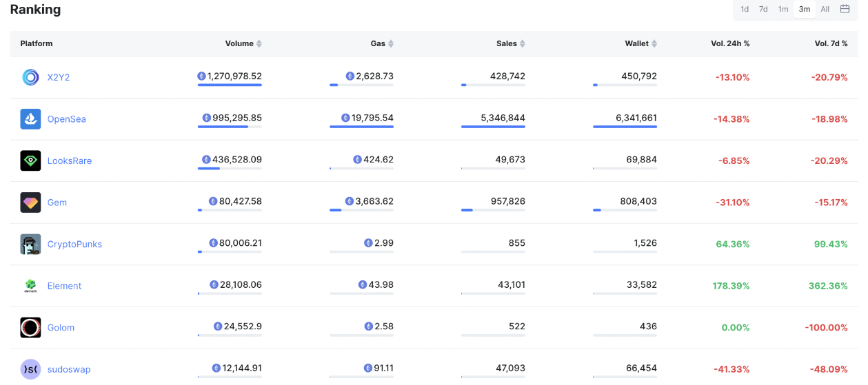The height and width of the screenshot is (385, 868).
Task: Click the Golom 7d change -100.00%
Action: (827, 328)
